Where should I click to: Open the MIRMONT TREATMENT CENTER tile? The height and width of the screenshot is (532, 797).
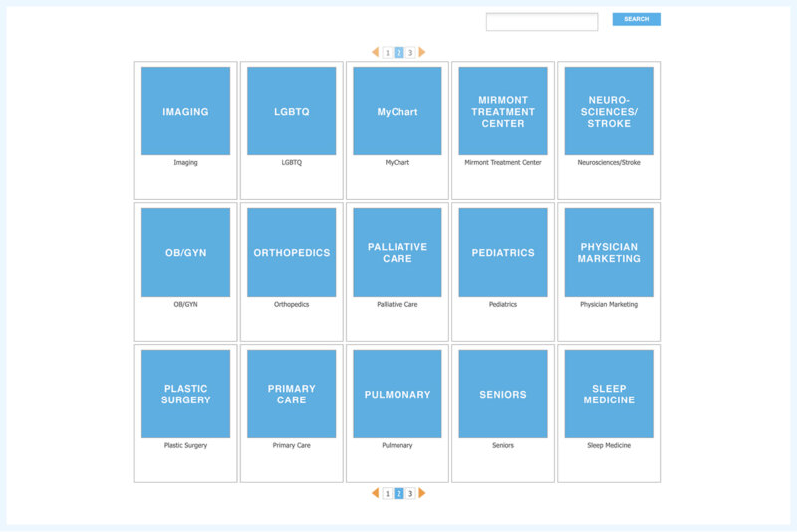click(503, 111)
